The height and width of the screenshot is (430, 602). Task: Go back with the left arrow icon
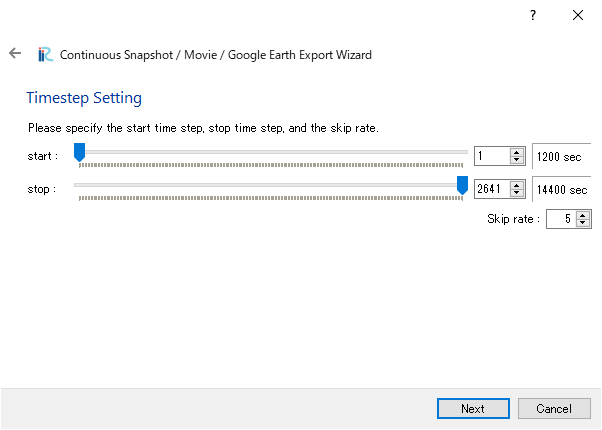[x=15, y=53]
